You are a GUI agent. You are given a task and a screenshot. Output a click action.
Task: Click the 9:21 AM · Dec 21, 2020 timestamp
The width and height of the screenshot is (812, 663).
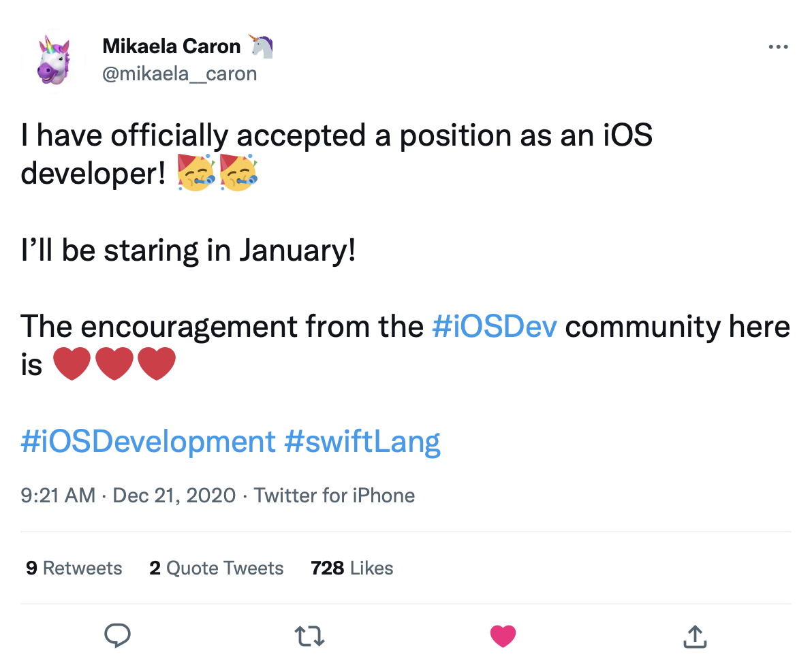tap(128, 495)
